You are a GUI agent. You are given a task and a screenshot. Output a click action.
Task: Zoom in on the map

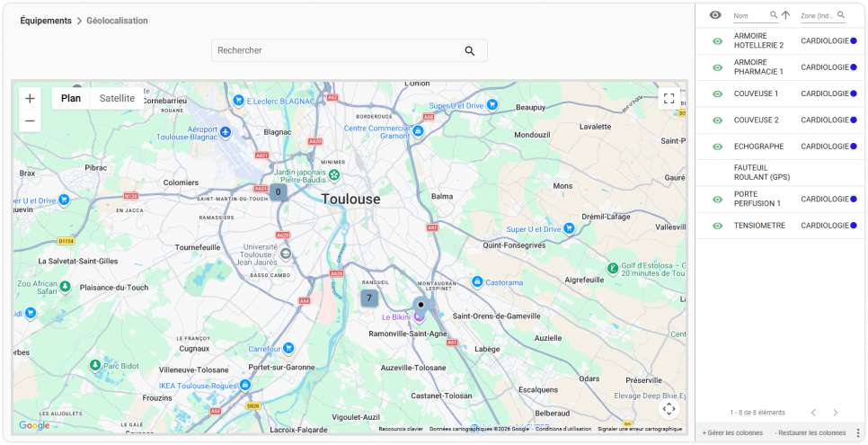[30, 99]
